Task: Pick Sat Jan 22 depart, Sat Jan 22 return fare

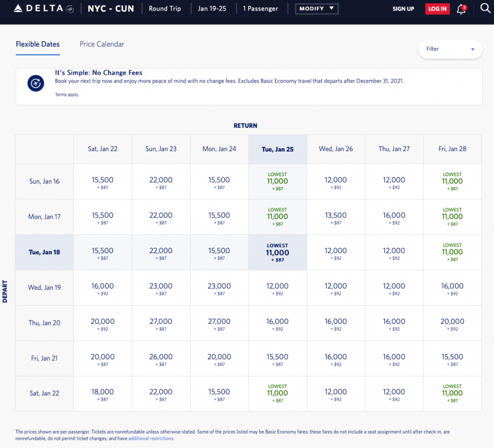Action: click(102, 393)
